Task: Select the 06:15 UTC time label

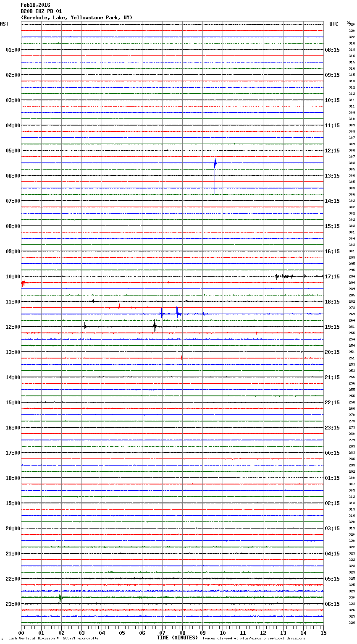Action: (x=332, y=604)
